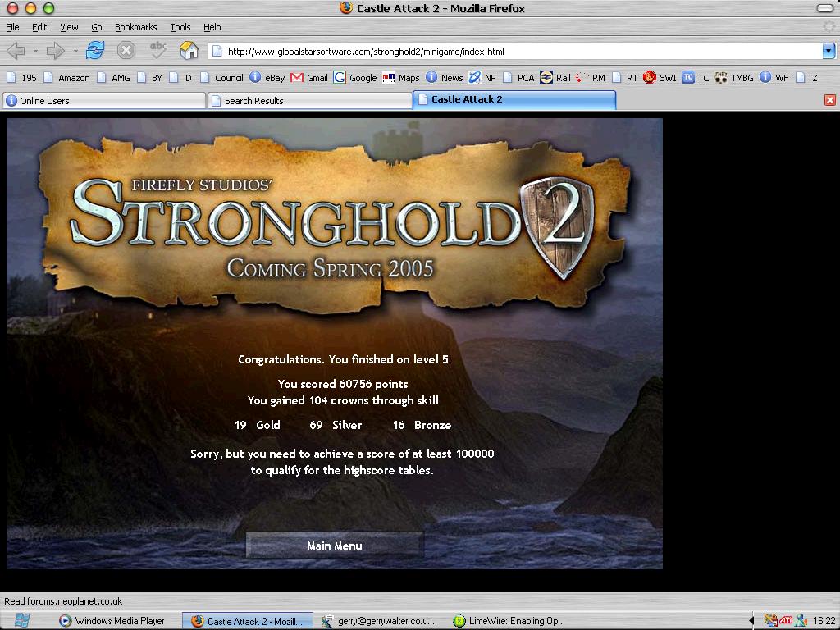Open the File menu
Screen dimensions: 840x630
pos(12,27)
